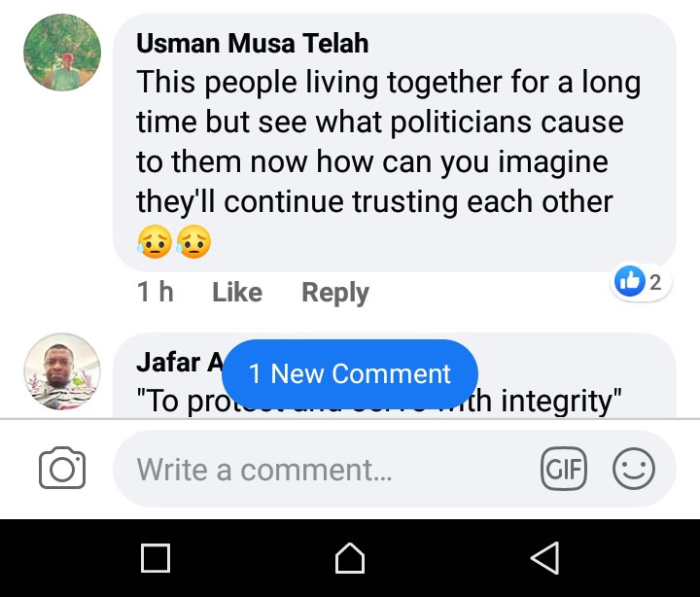700x597 pixels.
Task: Reply to Usman Musa Telah's comment
Action: pyautogui.click(x=335, y=293)
